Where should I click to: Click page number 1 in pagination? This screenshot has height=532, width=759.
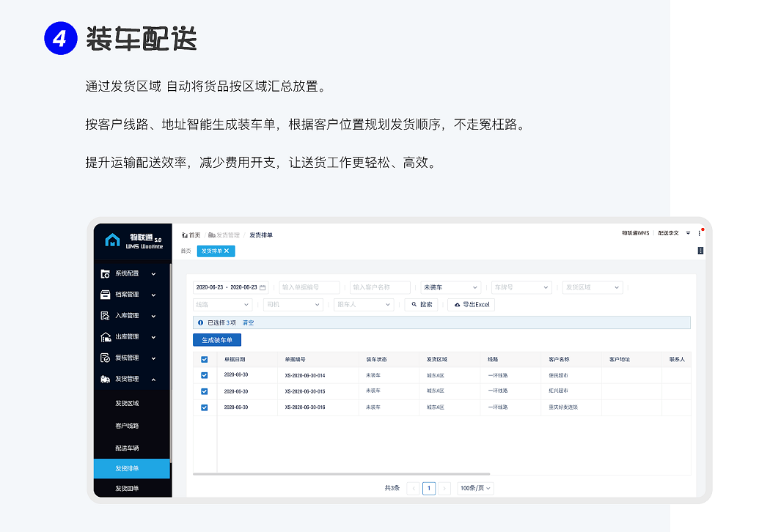429,489
